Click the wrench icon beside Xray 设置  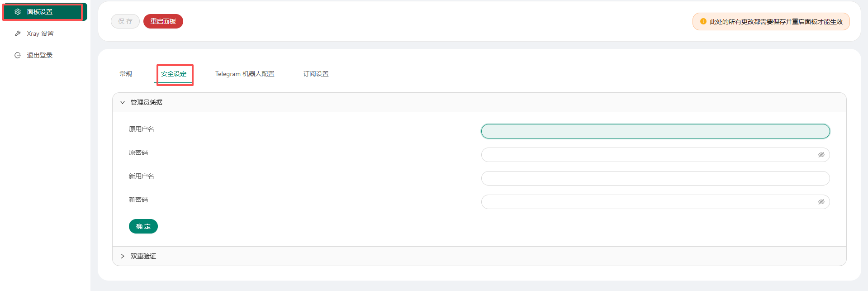pyautogui.click(x=18, y=33)
